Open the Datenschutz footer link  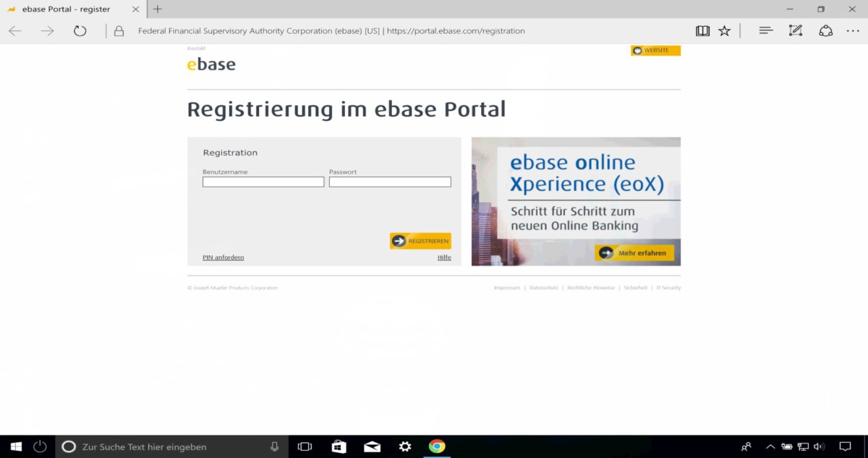543,288
